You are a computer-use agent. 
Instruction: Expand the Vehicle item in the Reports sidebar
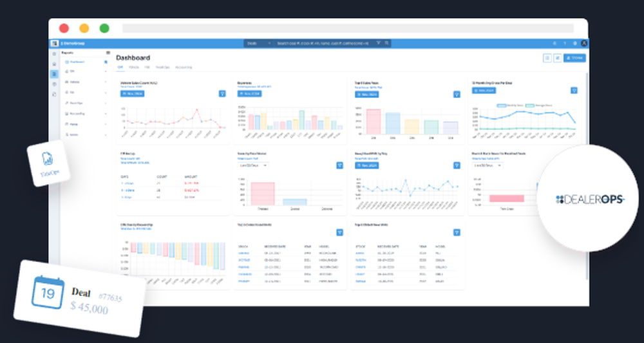click(86, 82)
